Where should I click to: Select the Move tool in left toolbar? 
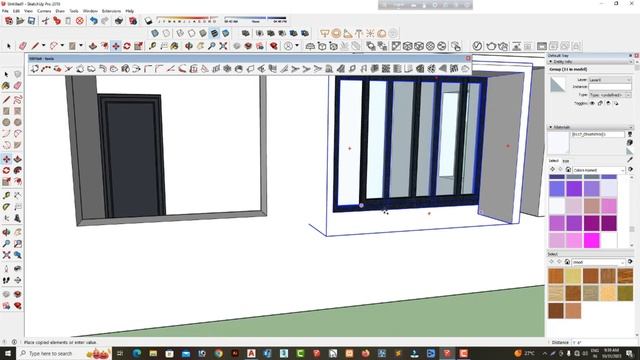click(7, 159)
